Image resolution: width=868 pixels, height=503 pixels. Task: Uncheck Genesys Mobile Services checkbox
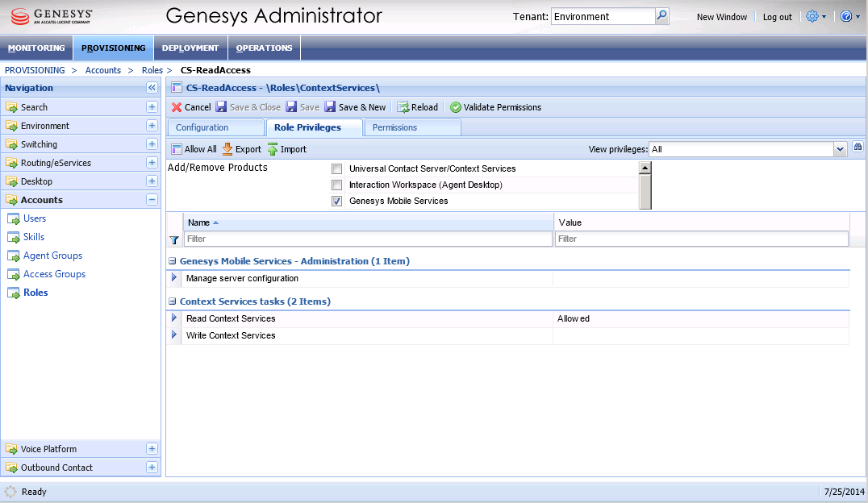click(337, 202)
